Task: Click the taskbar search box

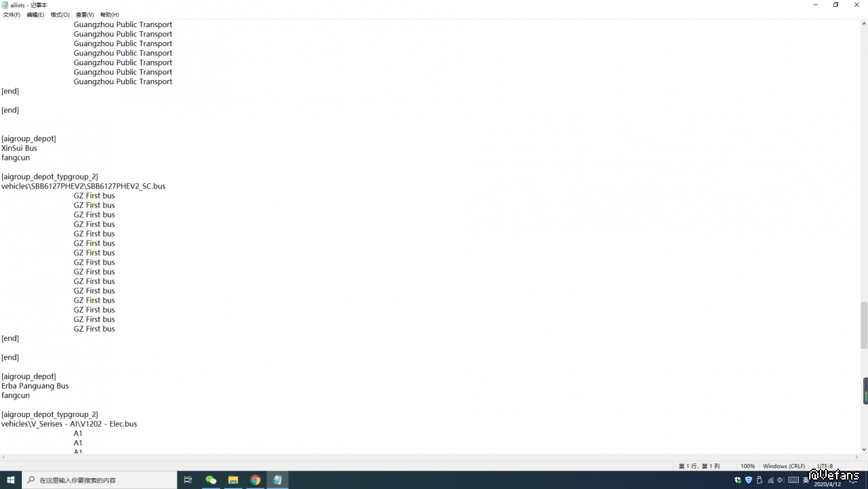Action: (x=100, y=480)
